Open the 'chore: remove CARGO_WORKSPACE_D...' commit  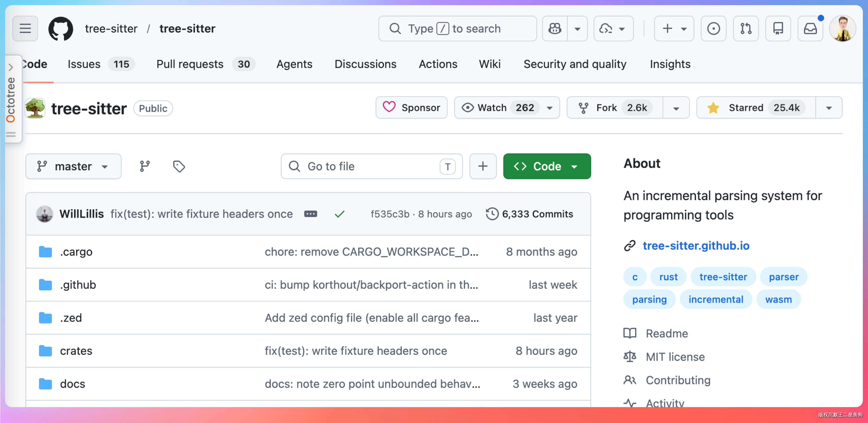(x=371, y=252)
